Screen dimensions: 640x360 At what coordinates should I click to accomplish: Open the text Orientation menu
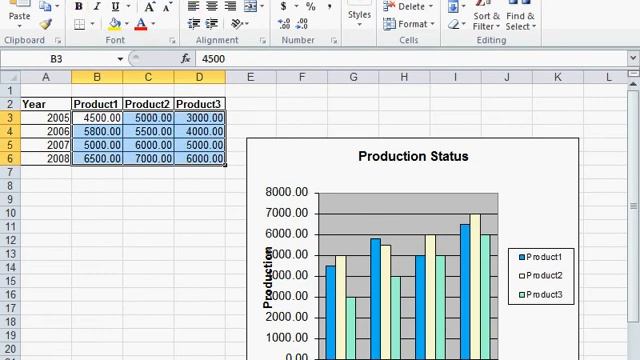[x=240, y=24]
